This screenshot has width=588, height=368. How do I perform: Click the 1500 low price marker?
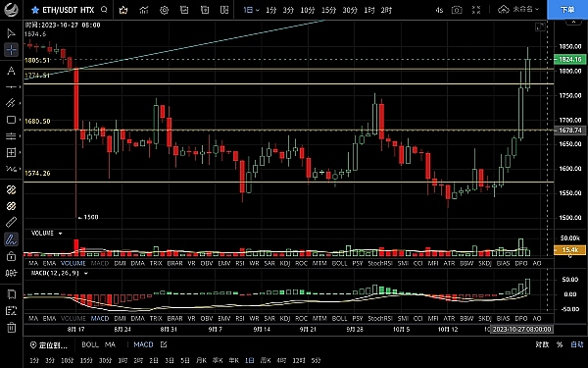click(x=88, y=217)
